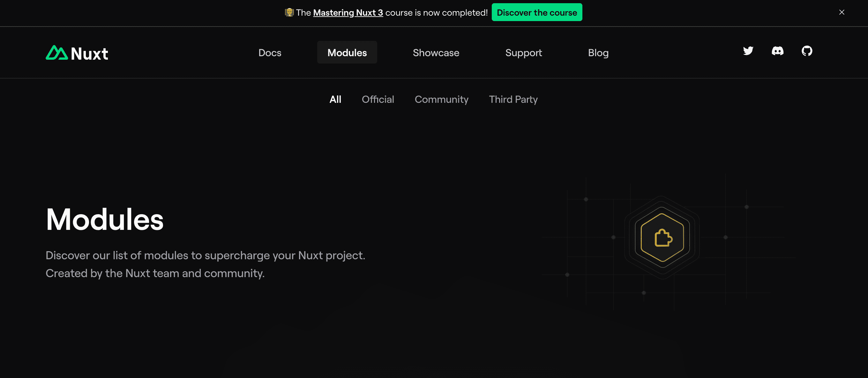
Task: Show All modules filter tab
Action: click(335, 99)
